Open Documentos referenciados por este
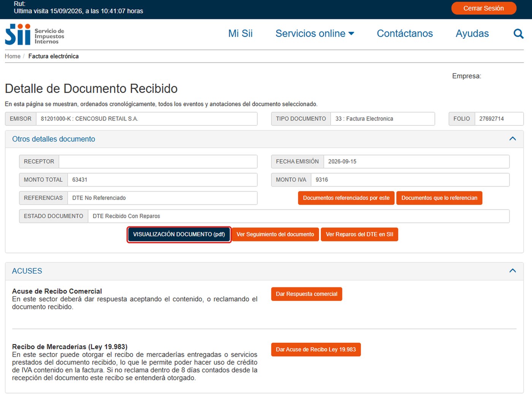 coord(346,198)
